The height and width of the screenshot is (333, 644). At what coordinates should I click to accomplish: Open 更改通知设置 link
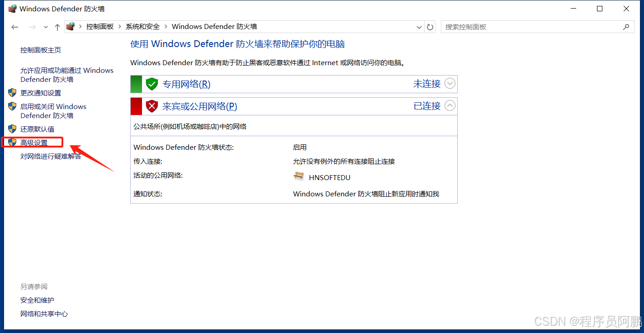pyautogui.click(x=41, y=93)
